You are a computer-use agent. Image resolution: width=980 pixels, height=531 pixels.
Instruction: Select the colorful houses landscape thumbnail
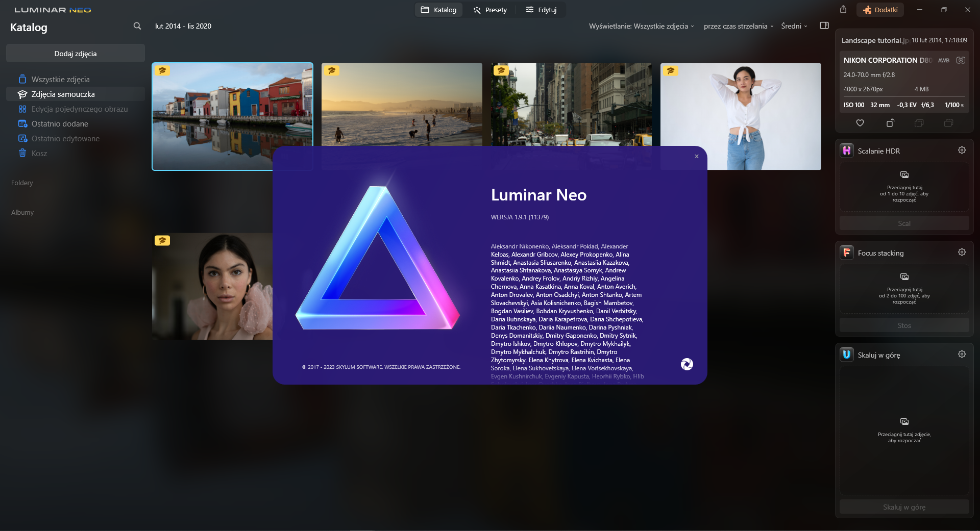[x=232, y=116]
